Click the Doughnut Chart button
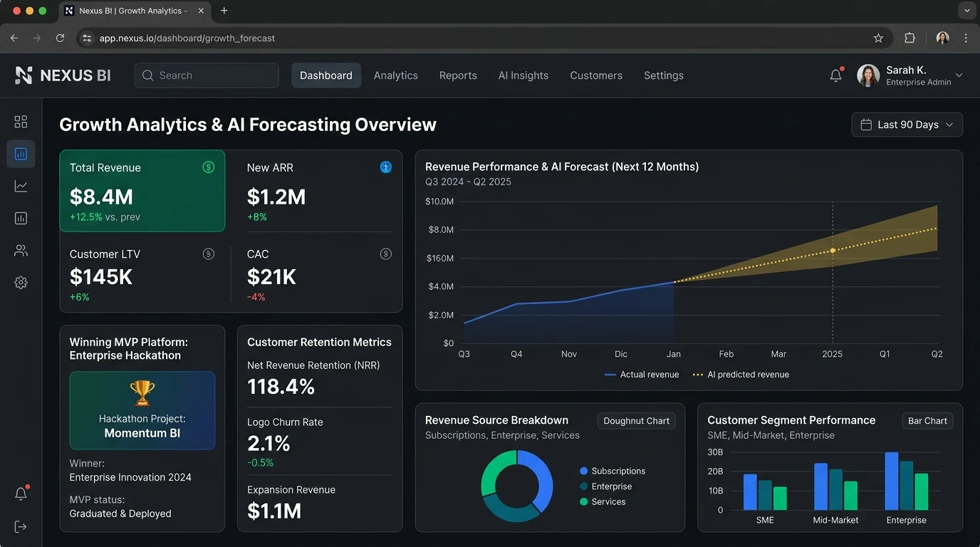 point(637,421)
